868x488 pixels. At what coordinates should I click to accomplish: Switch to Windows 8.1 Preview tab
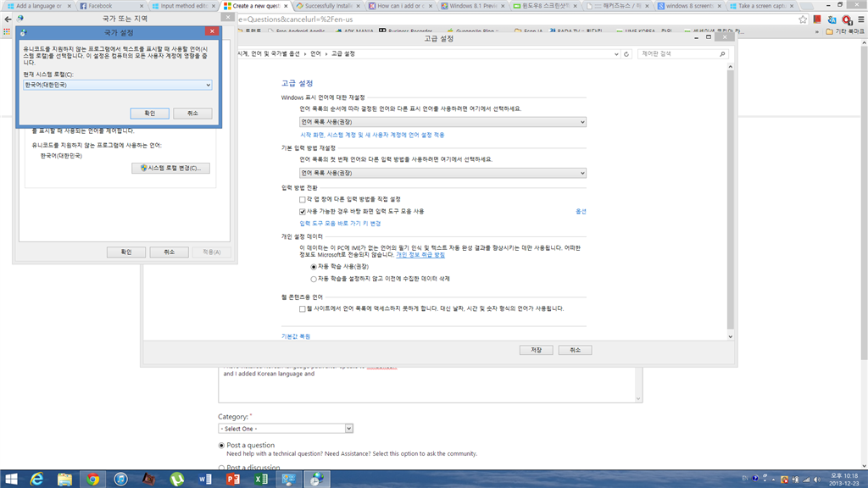tap(471, 6)
